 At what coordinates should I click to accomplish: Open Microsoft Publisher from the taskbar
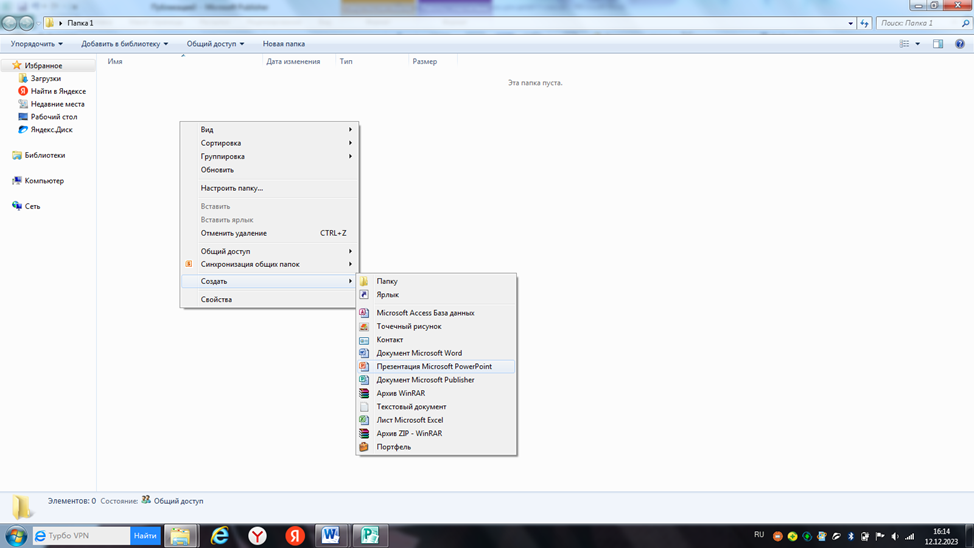(x=369, y=536)
